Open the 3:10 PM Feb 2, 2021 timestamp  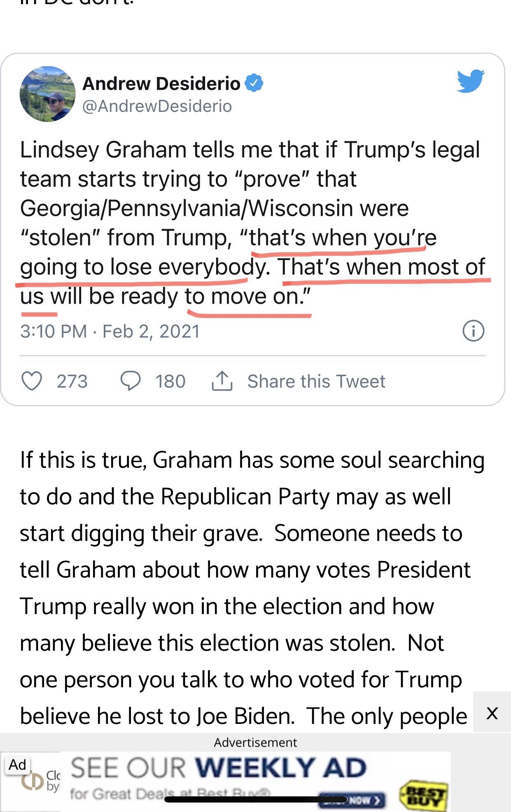110,331
